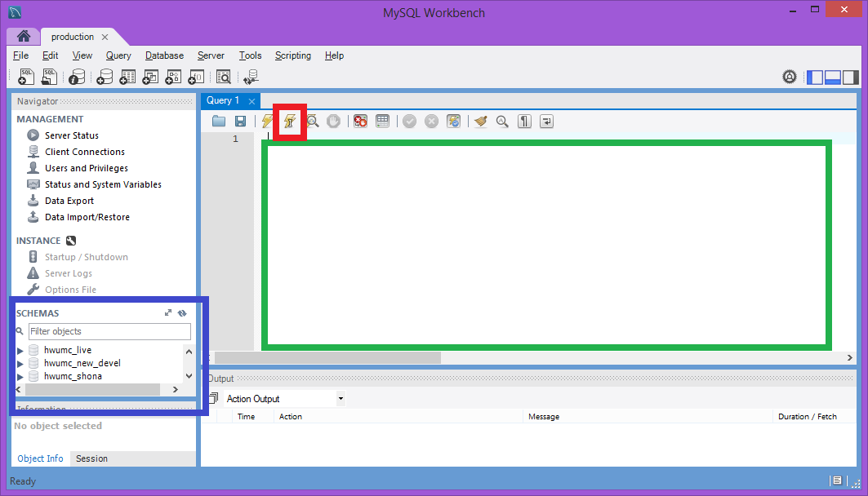This screenshot has width=868, height=496.
Task: Open the Help menu
Action: 334,55
